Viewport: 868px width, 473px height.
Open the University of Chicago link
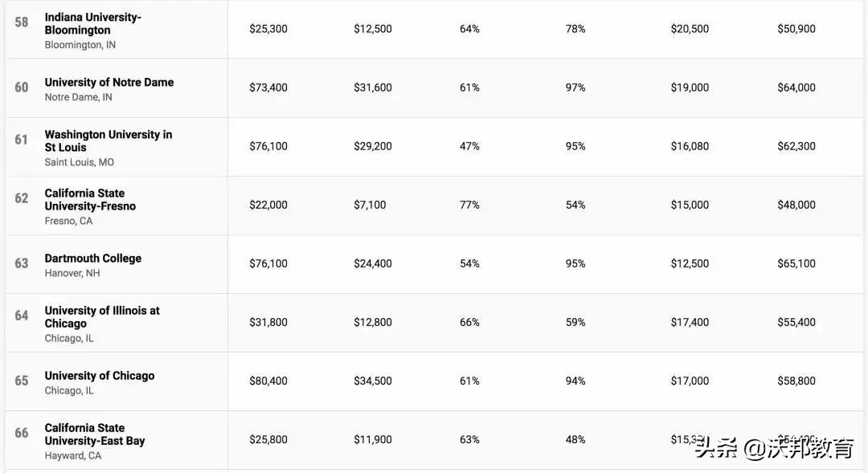[x=99, y=375]
